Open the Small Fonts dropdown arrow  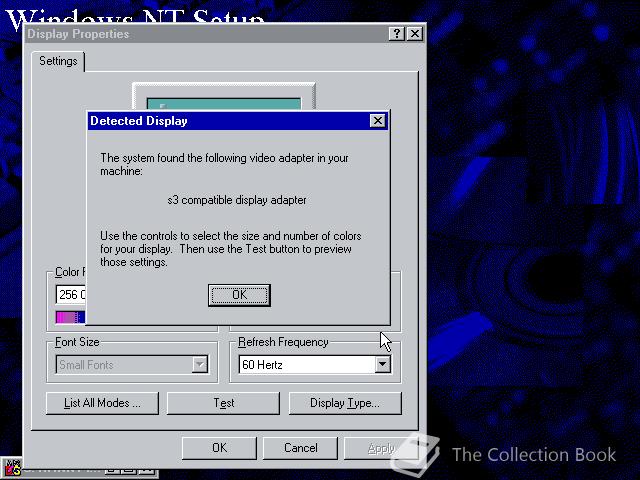tap(200, 364)
